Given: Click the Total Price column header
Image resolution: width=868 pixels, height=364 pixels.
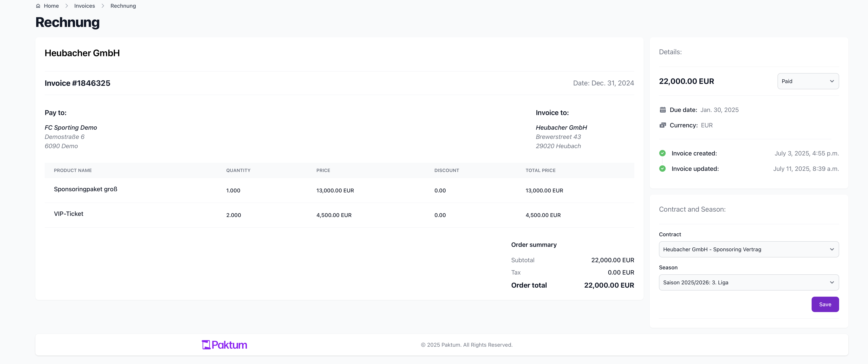Looking at the screenshot, I should click(540, 170).
